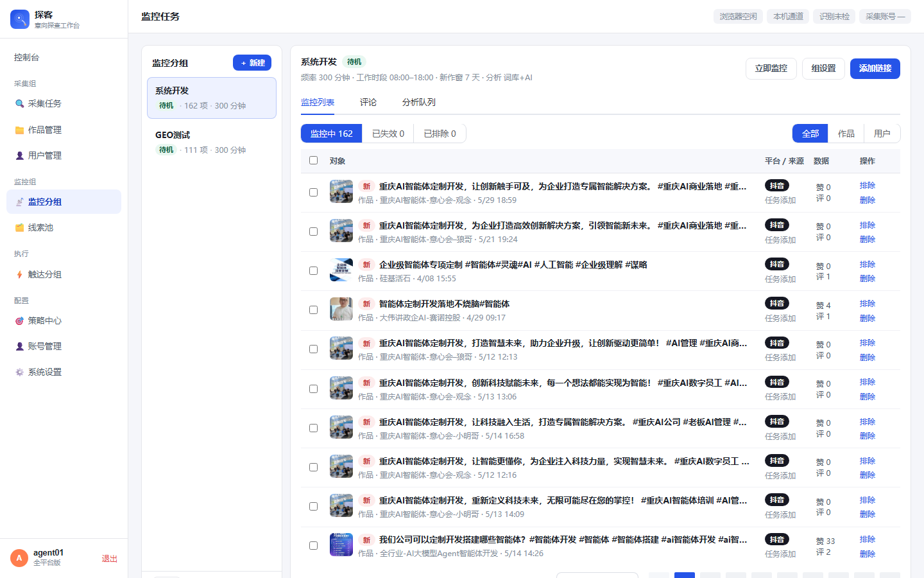Select the 全部 type filter
924x578 pixels.
click(x=810, y=134)
